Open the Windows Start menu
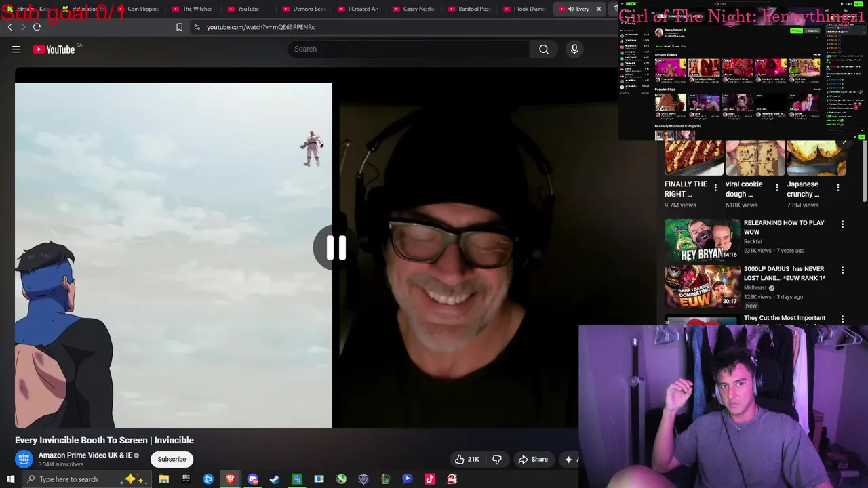The image size is (868, 488). (x=10, y=479)
